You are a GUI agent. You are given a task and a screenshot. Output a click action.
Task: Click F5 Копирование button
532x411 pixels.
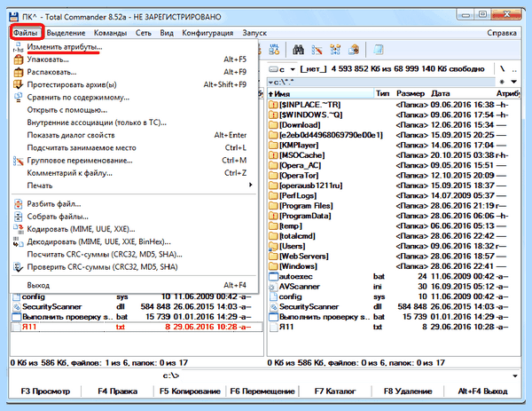[x=190, y=391]
